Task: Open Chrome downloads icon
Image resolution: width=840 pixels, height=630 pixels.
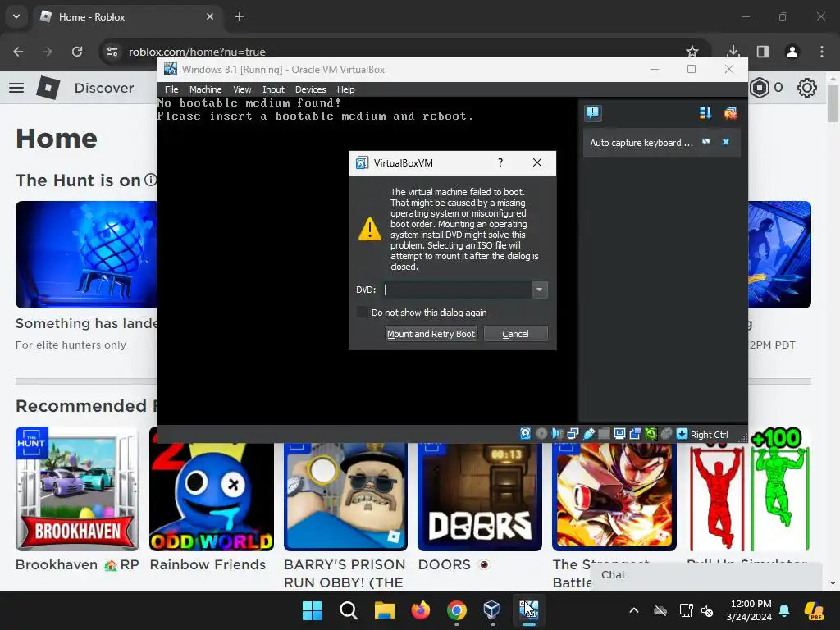Action: [x=733, y=52]
